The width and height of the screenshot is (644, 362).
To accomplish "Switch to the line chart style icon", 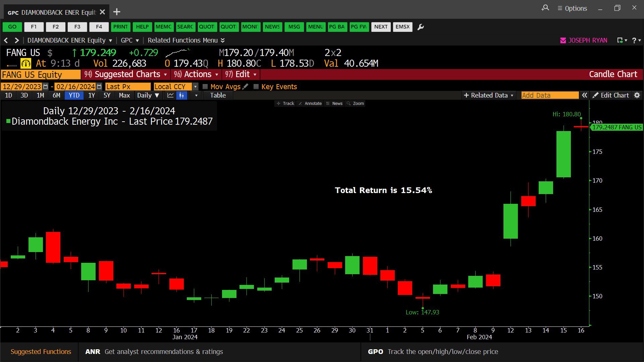I will 170,95.
